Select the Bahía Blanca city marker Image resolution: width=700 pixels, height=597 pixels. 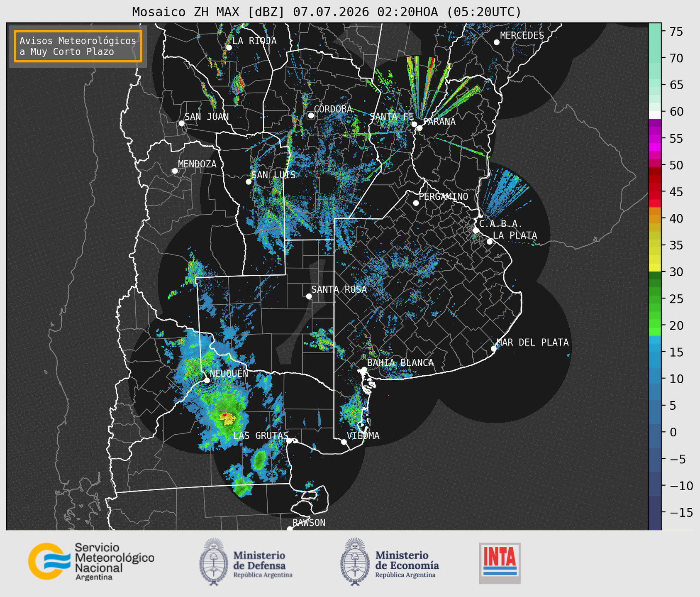click(364, 369)
